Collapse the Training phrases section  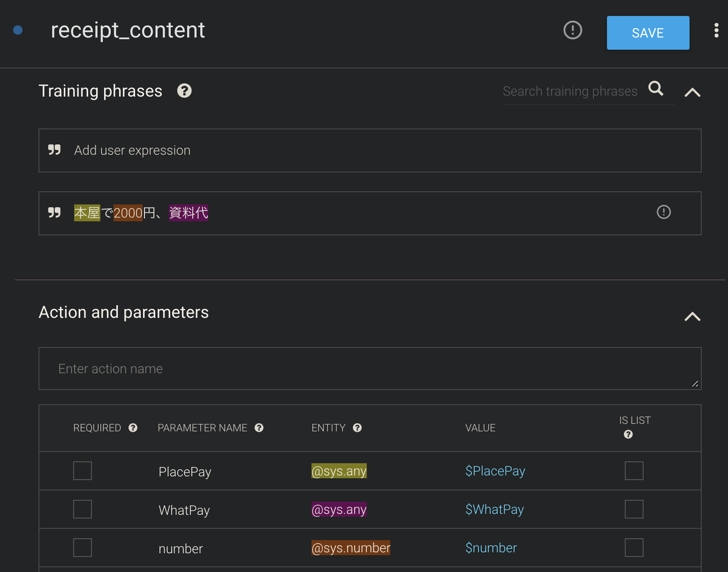click(x=692, y=92)
